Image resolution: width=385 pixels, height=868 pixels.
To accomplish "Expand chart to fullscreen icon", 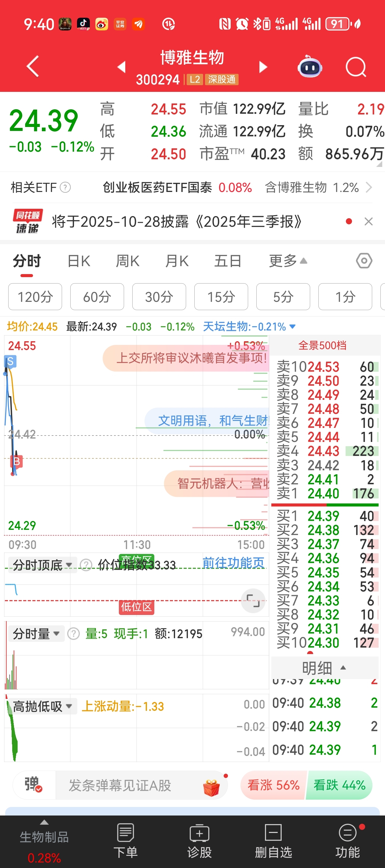I will coord(253,601).
